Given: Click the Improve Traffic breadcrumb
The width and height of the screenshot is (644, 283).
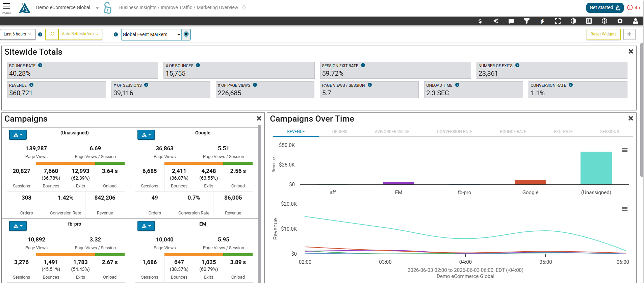Looking at the screenshot, I should pyautogui.click(x=176, y=7).
